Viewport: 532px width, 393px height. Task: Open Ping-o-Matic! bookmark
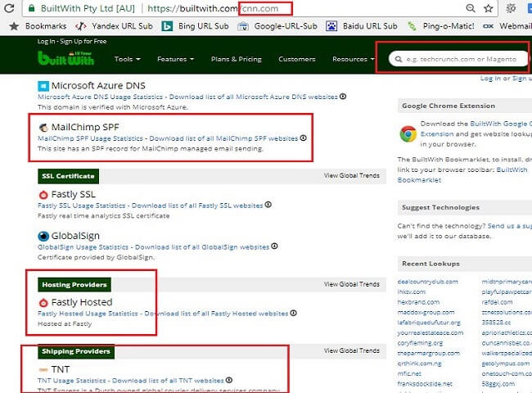440,26
